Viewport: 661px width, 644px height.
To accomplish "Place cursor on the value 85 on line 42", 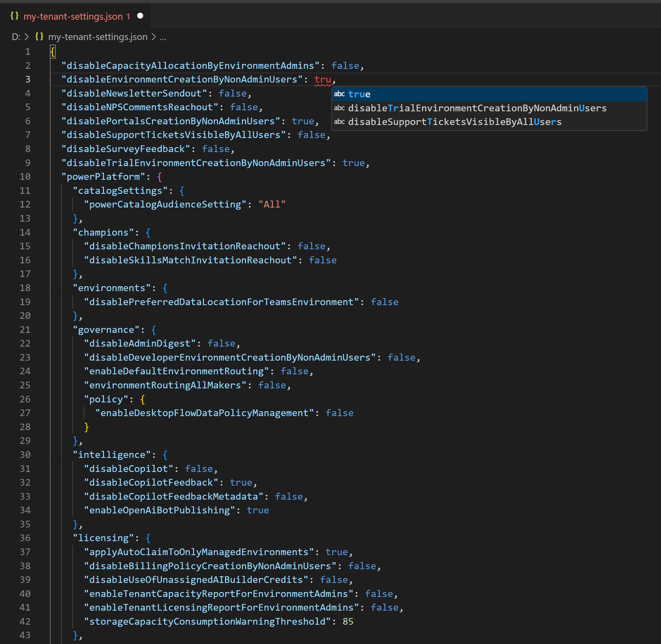I will pyautogui.click(x=348, y=622).
